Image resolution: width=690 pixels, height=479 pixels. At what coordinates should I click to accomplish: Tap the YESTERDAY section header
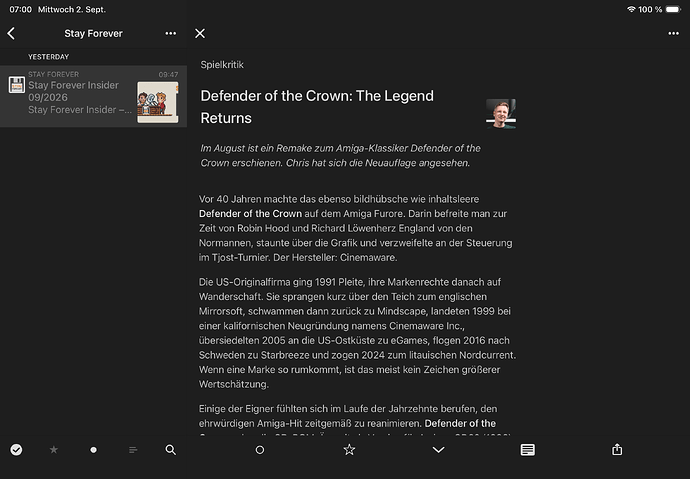pos(48,57)
